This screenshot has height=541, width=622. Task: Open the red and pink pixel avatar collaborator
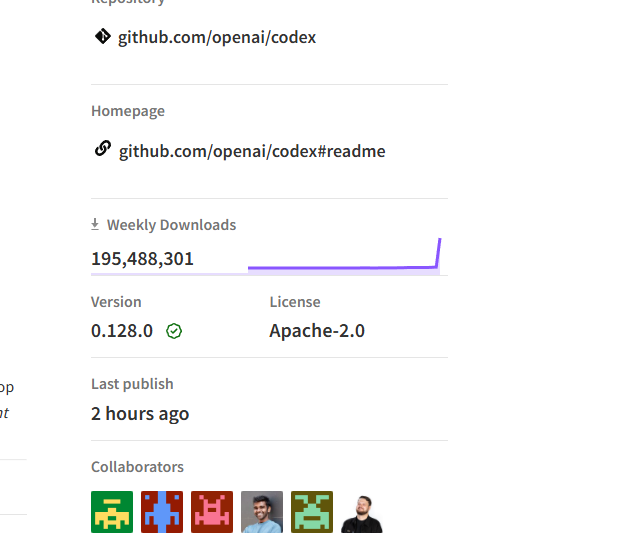212,512
